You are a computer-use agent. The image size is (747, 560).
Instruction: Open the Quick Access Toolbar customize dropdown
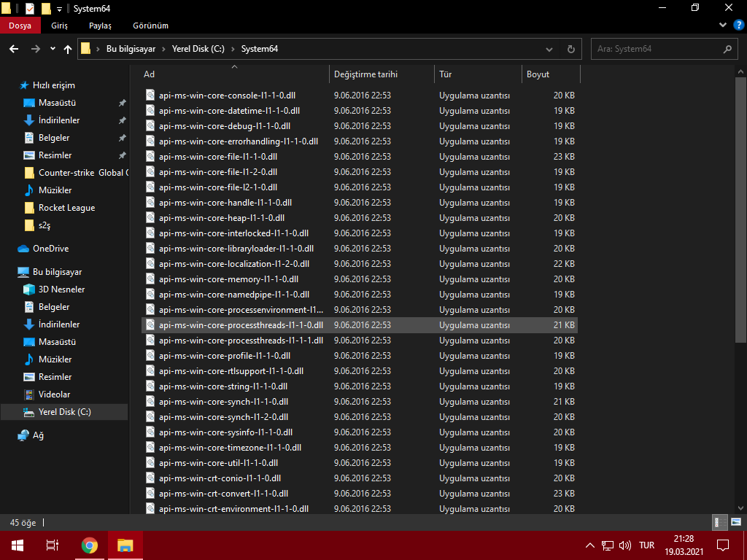click(60, 9)
